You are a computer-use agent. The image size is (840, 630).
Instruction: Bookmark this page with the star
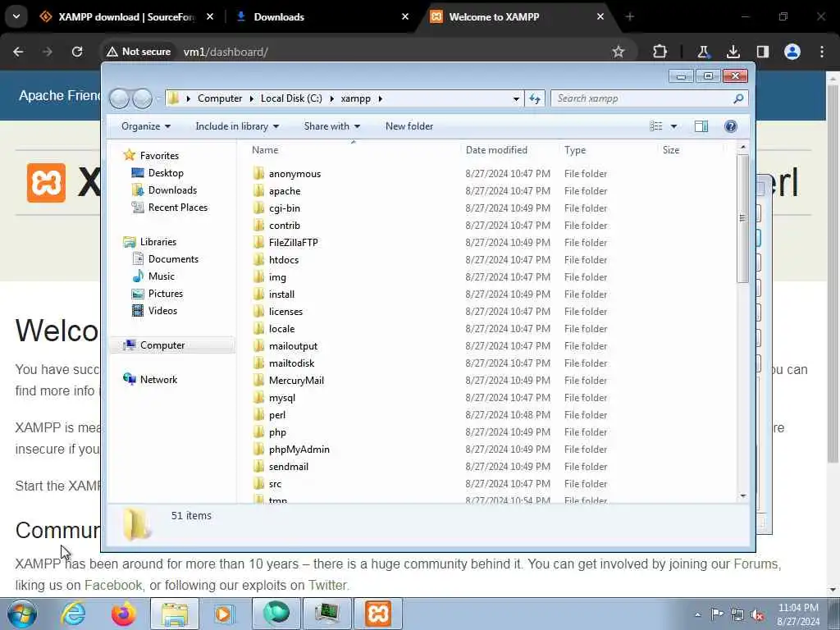(x=619, y=52)
